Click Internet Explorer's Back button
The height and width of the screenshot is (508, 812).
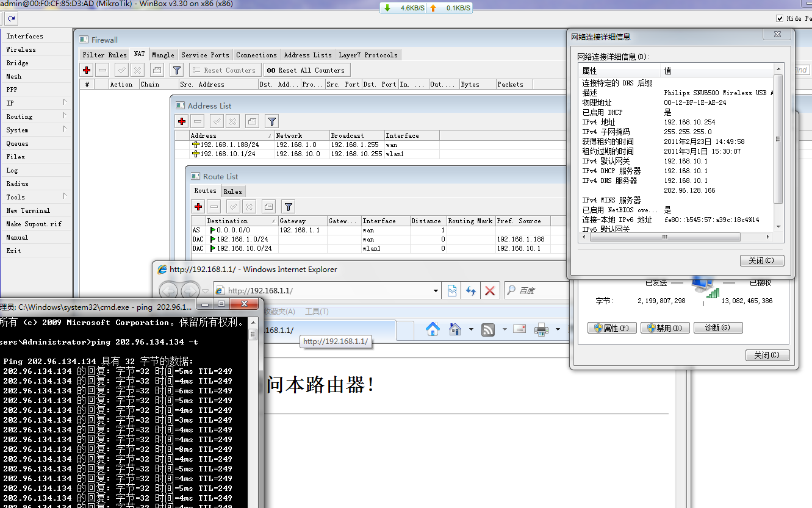point(169,291)
